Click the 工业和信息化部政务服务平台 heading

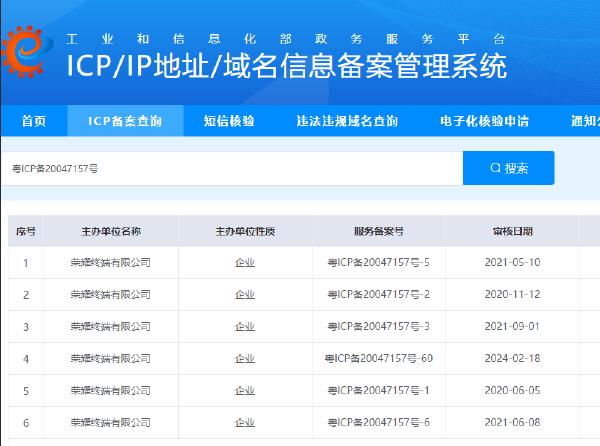(x=285, y=39)
